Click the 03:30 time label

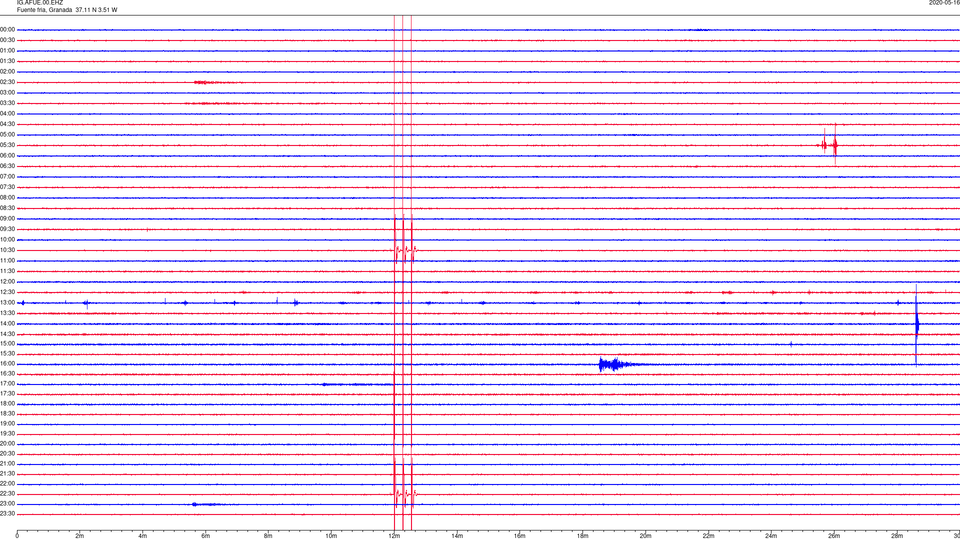point(7,103)
